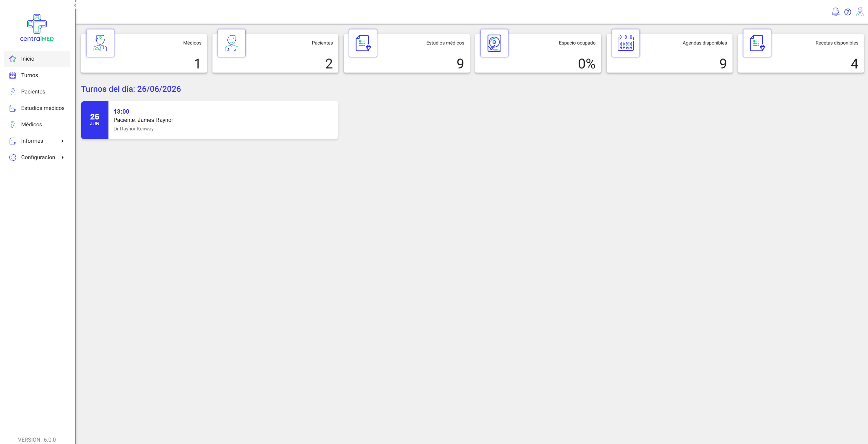Image resolution: width=868 pixels, height=444 pixels.
Task: Click the Médicos doctor card icon
Action: [100, 43]
